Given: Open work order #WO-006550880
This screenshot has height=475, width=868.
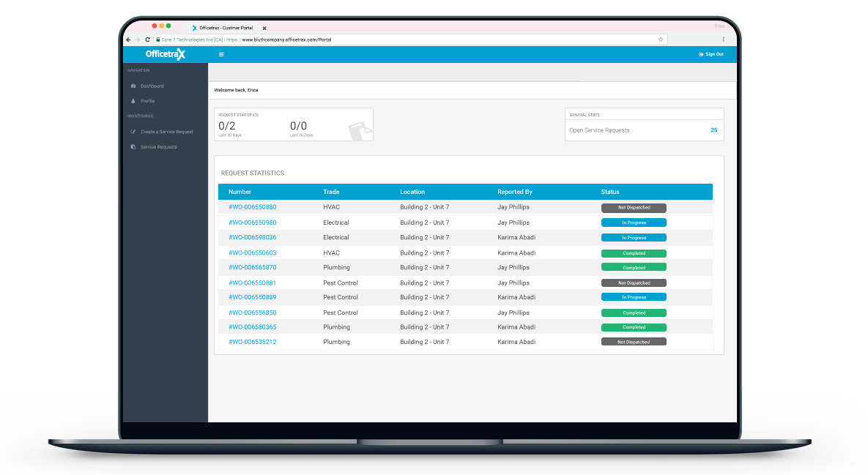Looking at the screenshot, I should pyautogui.click(x=252, y=207).
